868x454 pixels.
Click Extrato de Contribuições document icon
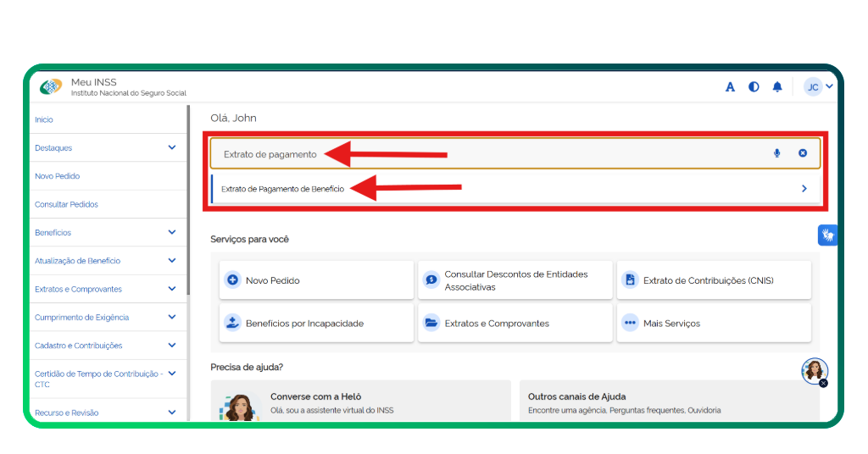(630, 280)
